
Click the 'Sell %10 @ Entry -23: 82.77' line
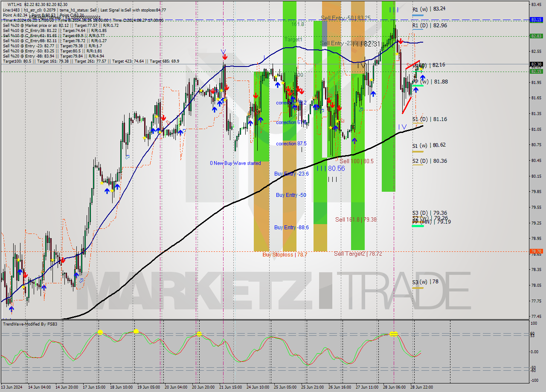52,46
